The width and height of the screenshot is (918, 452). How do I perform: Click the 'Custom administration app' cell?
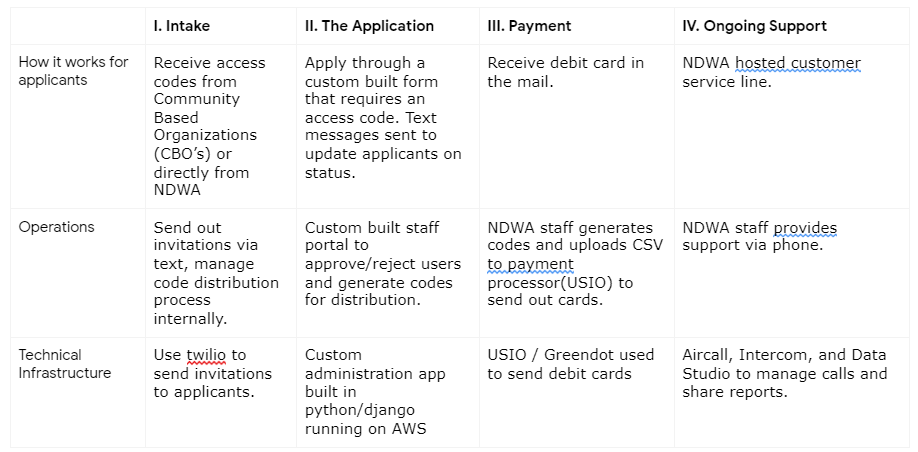pos(373,392)
